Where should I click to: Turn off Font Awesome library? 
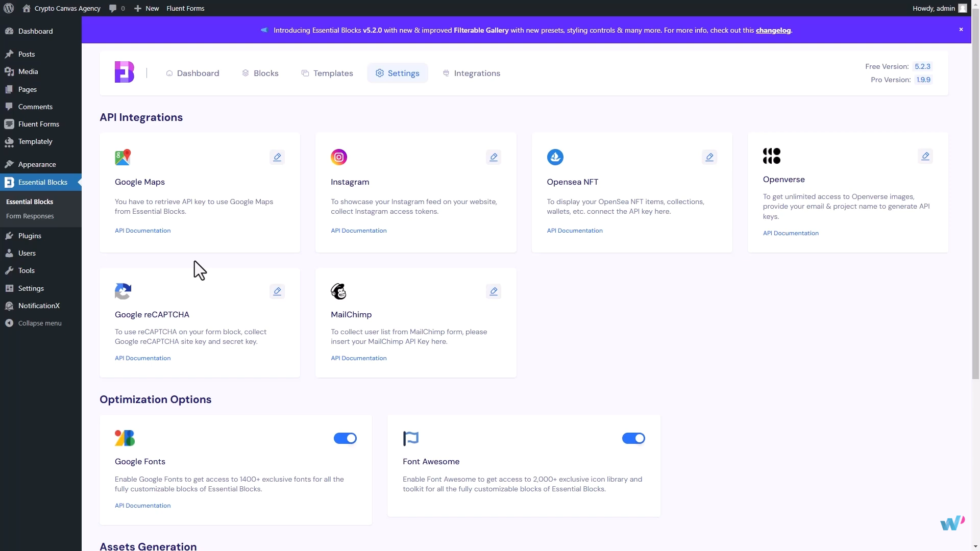coord(633,438)
